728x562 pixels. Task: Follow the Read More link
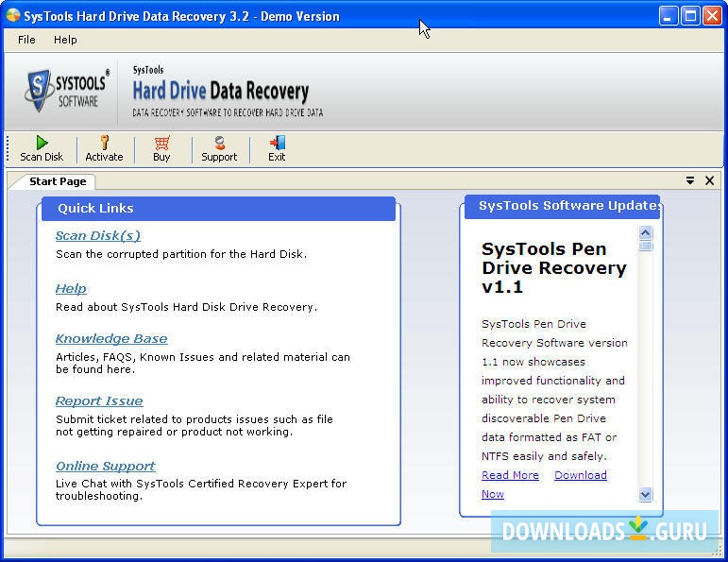[x=510, y=475]
